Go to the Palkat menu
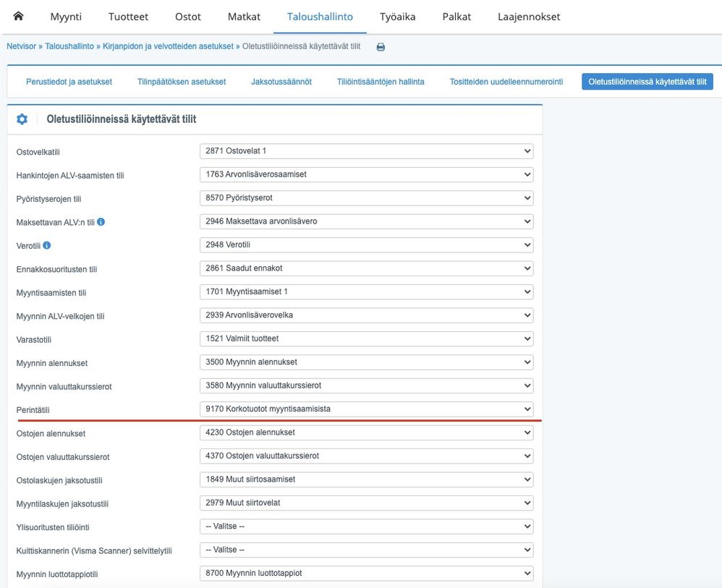 pyautogui.click(x=456, y=17)
